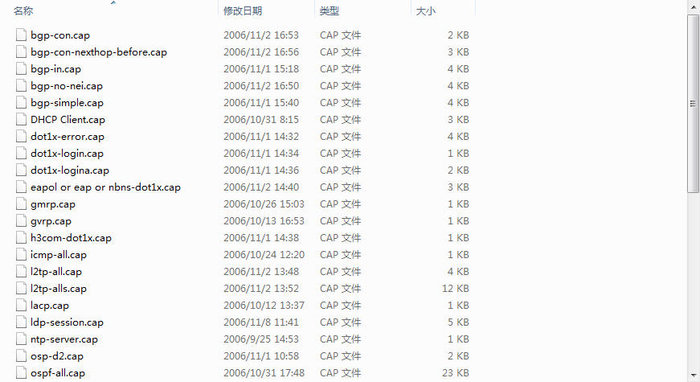Select file name bgp-no-nei.cap
Image resolution: width=700 pixels, height=382 pixels.
coord(67,86)
